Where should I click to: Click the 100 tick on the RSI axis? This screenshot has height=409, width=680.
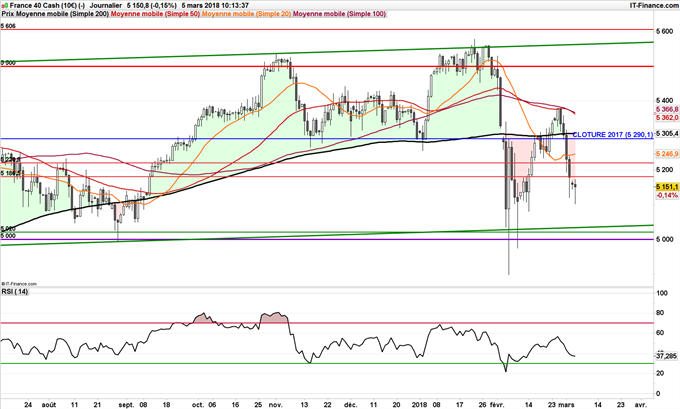pyautogui.click(x=662, y=293)
